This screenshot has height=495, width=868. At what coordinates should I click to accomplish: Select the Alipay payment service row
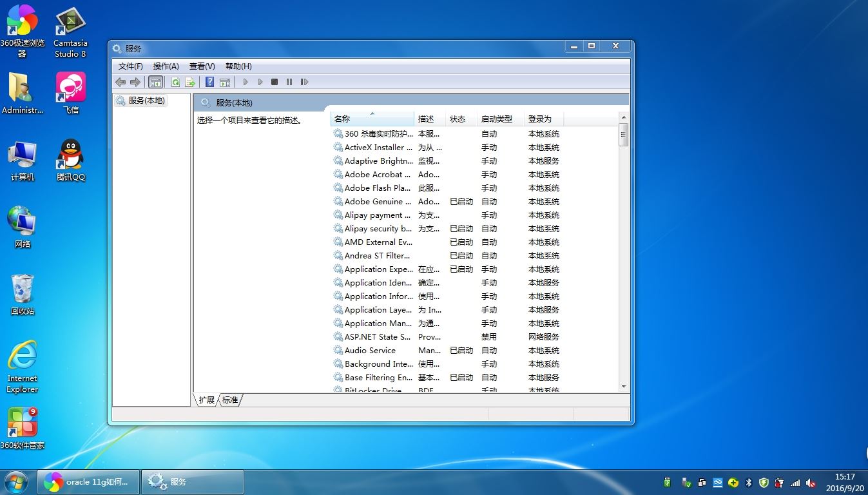click(x=447, y=215)
